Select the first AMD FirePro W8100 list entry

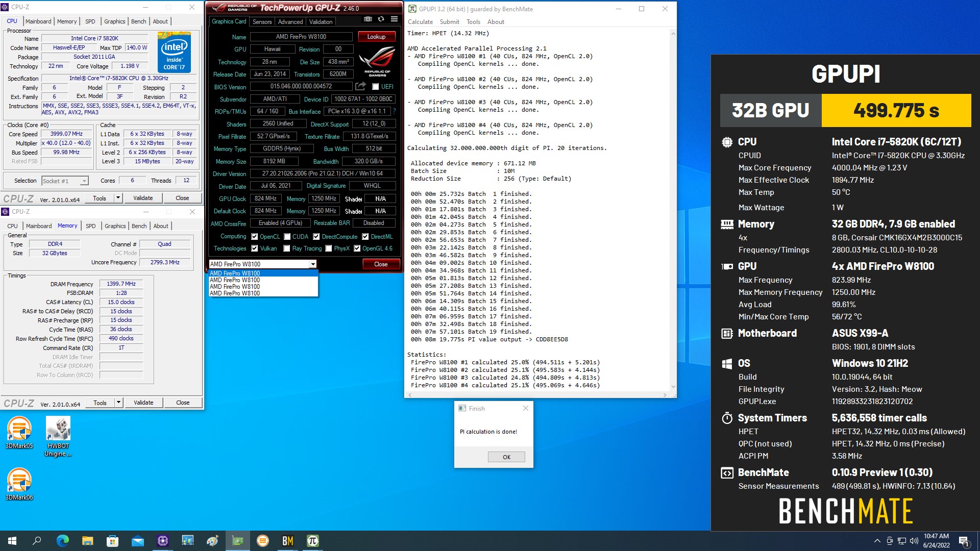pyautogui.click(x=263, y=273)
